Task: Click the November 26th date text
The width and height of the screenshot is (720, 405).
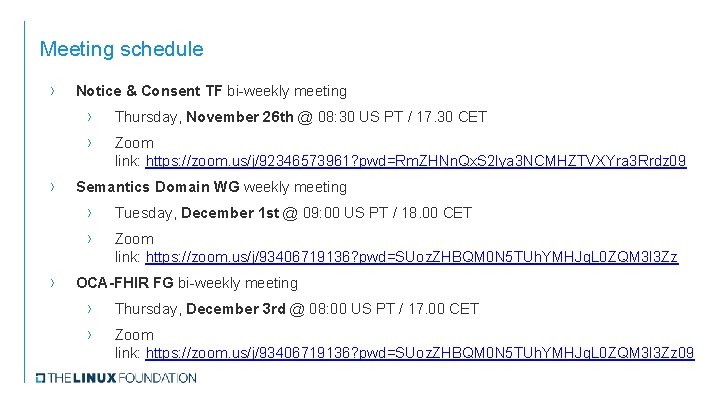Action: [240, 117]
